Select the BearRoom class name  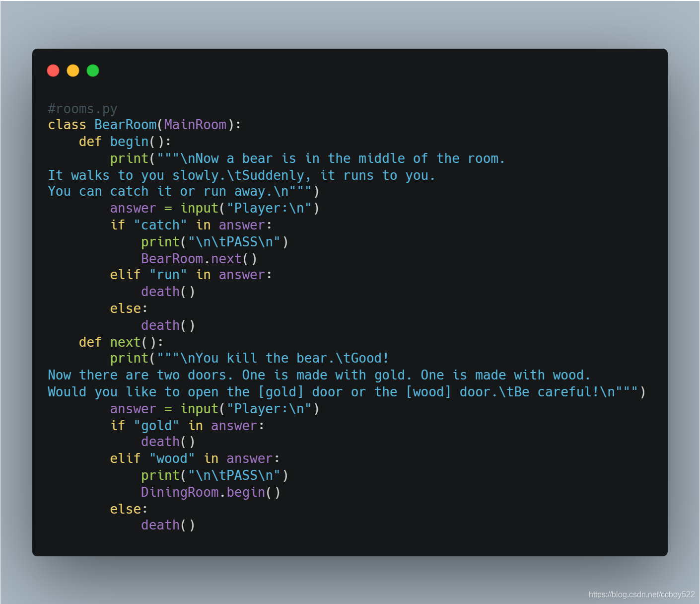126,125
